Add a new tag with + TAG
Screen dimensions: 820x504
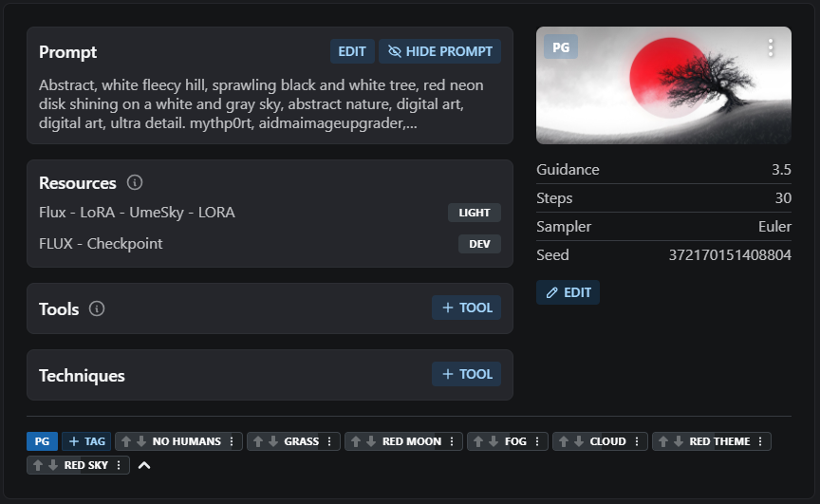pyautogui.click(x=86, y=441)
